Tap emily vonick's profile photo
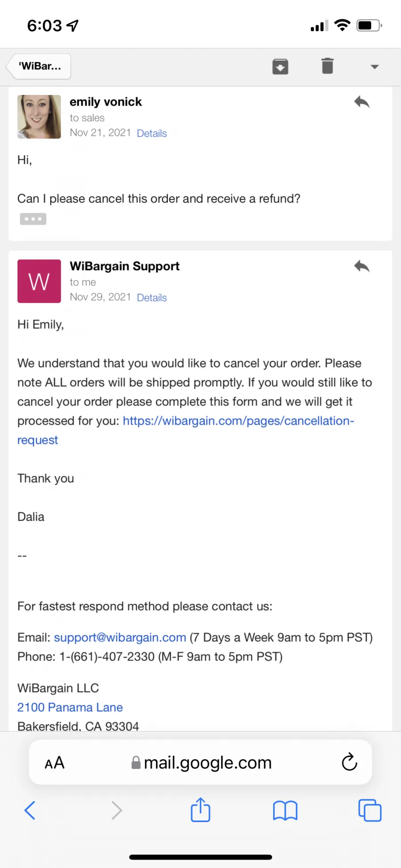401x868 pixels. click(39, 117)
